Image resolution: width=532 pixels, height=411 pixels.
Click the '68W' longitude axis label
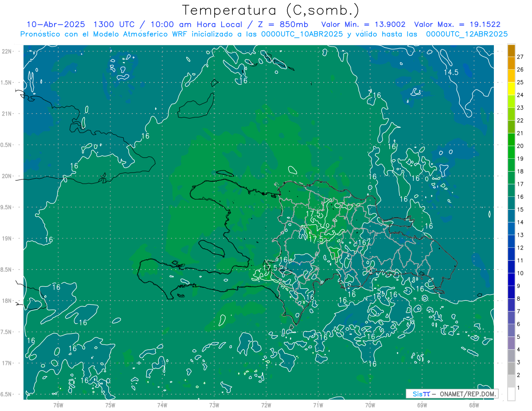point(474,405)
